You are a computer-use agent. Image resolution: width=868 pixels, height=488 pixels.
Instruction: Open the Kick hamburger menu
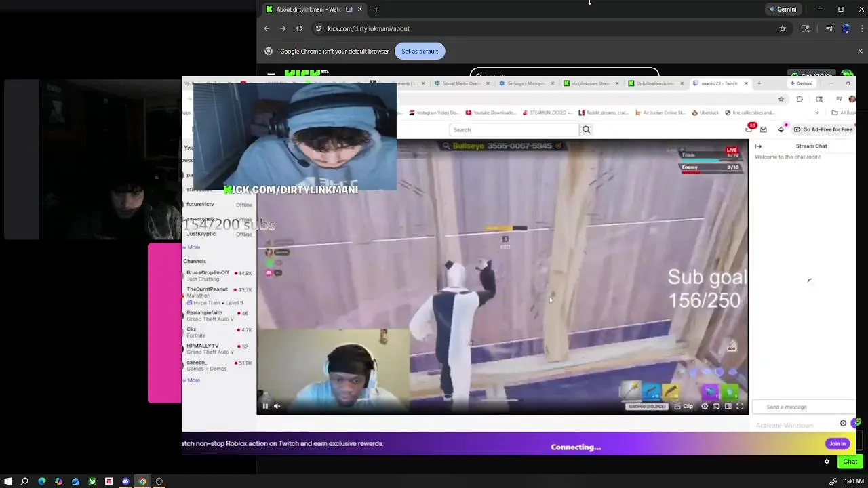click(271, 75)
